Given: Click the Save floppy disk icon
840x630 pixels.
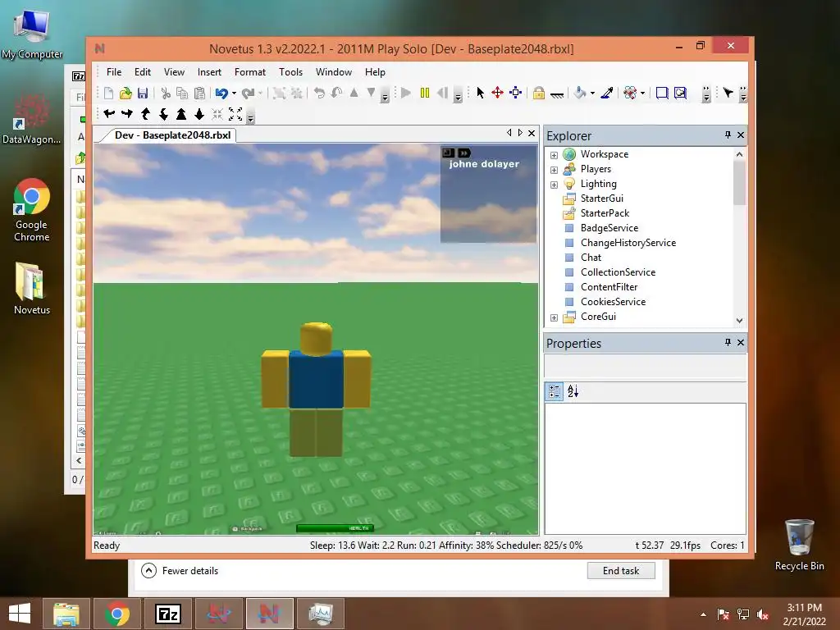Looking at the screenshot, I should 143,94.
